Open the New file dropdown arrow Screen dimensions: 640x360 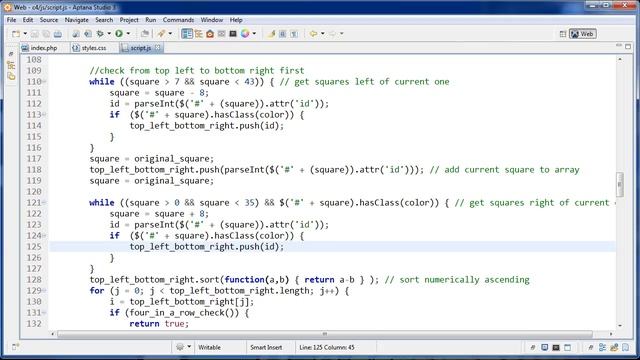tap(25, 34)
